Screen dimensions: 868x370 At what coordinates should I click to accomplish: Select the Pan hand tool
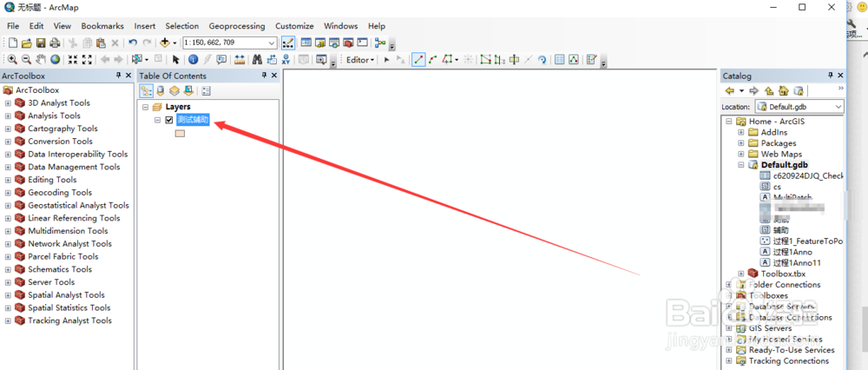pos(41,60)
